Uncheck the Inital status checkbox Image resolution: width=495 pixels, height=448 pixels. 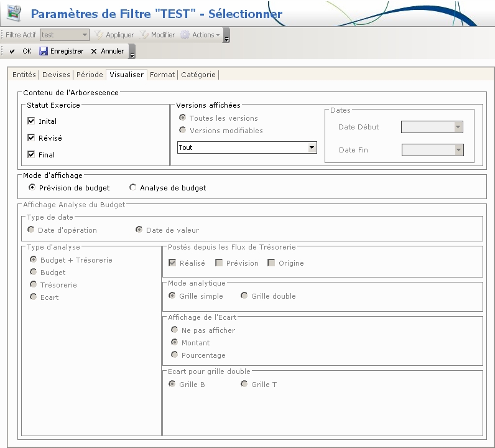pyautogui.click(x=31, y=121)
